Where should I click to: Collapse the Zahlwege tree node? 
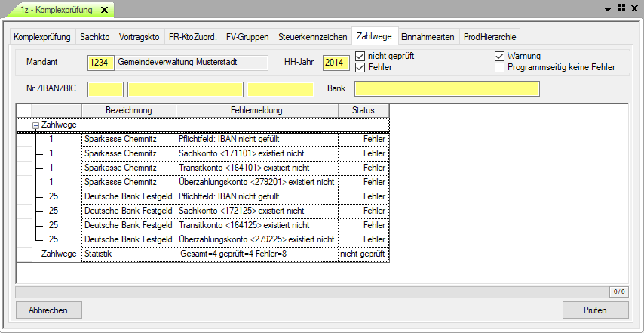(x=35, y=125)
